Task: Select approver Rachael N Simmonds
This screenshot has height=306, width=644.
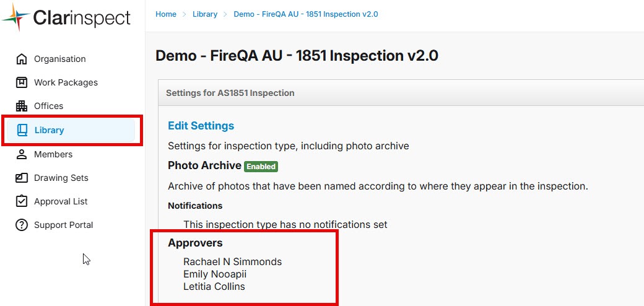Action: click(232, 262)
